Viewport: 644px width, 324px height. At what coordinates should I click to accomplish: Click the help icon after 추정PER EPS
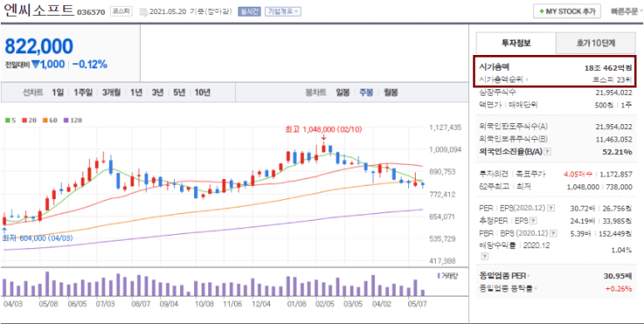533,221
